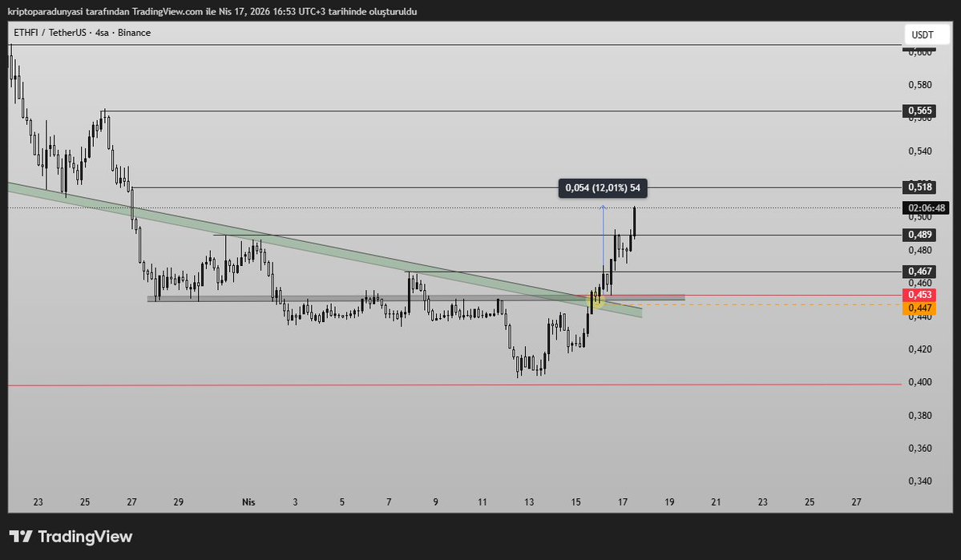The height and width of the screenshot is (560, 961).
Task: Click the 0,565 resistance price label
Action: [919, 109]
